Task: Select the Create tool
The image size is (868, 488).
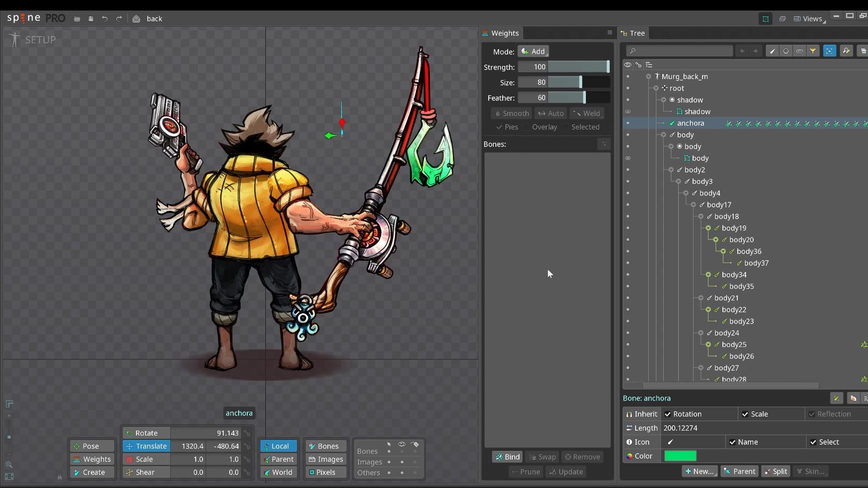Action: pos(92,472)
